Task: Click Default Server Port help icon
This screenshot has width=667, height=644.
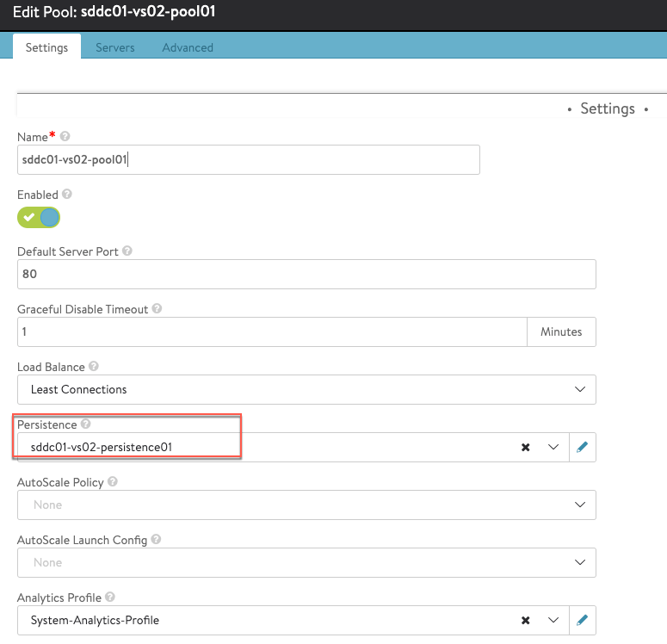Action: tap(127, 252)
